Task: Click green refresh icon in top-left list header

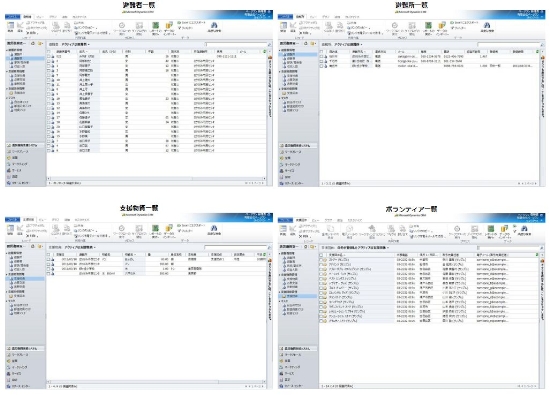Action: pyautogui.click(x=264, y=52)
